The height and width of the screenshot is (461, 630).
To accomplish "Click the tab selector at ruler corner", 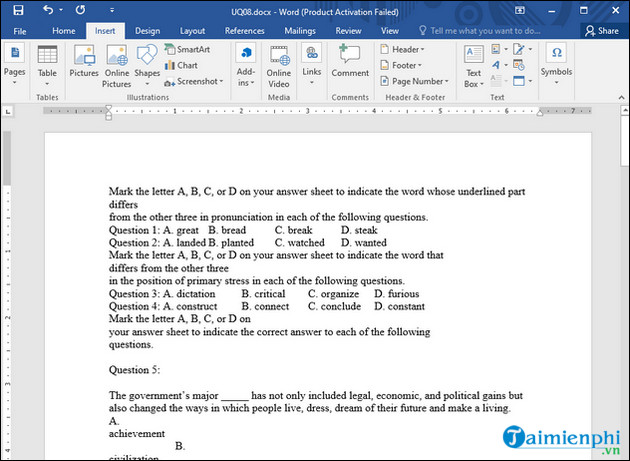I will (x=8, y=111).
